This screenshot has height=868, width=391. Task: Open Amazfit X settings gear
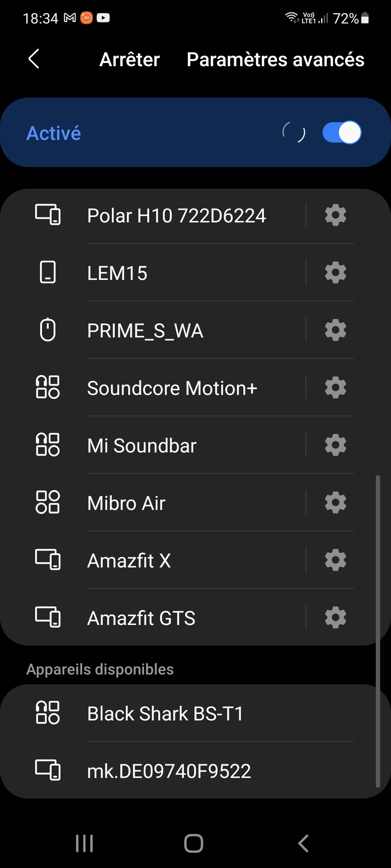click(336, 560)
